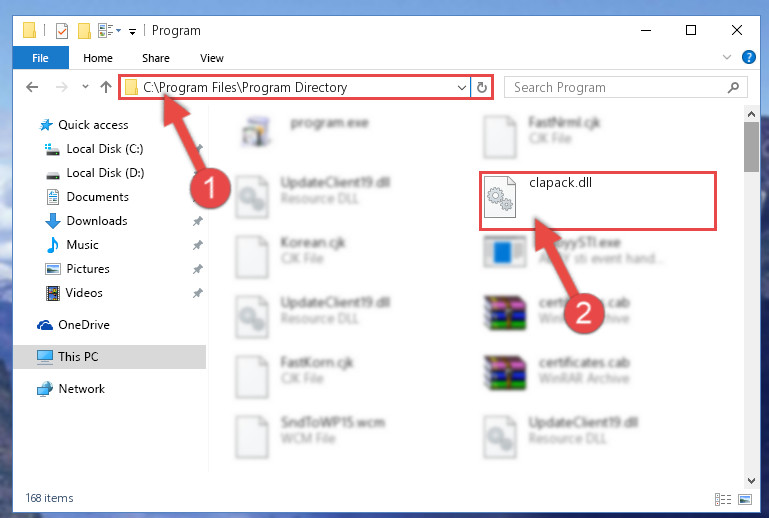Expand the ribbon using the chevron
Screen dimensions: 769x518
(727, 57)
